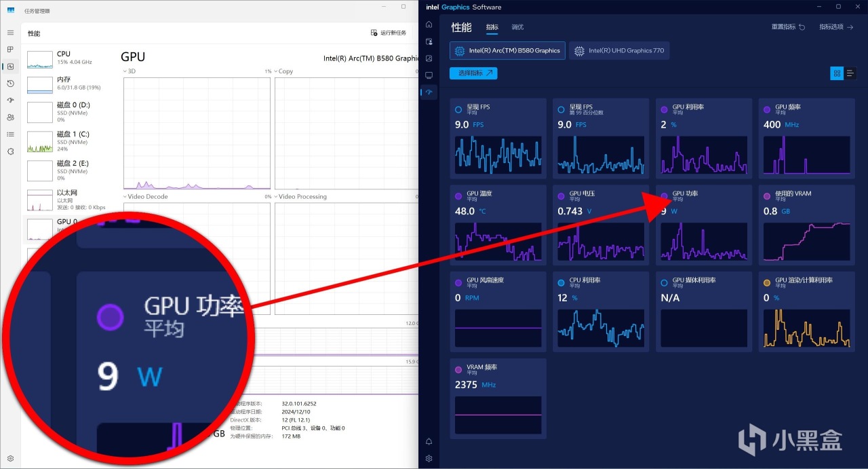Expand the 3D engine dropdown in Task Manager

tap(130, 71)
